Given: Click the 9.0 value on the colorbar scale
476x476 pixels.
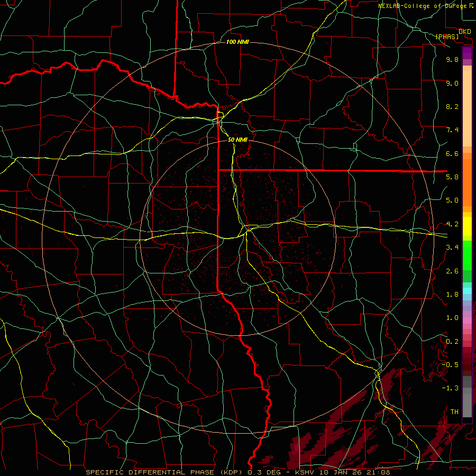Looking at the screenshot, I should pos(452,83).
